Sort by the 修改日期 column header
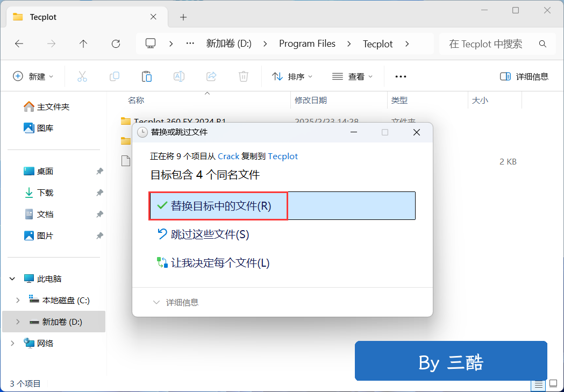The height and width of the screenshot is (392, 564). [x=311, y=101]
